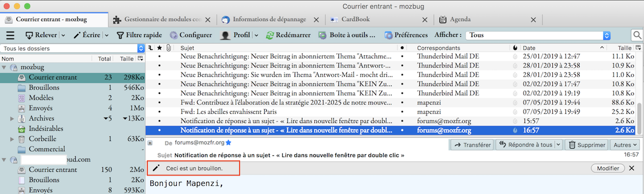This screenshot has height=194, width=644.
Task: Select second account's Brouillons folder
Action: click(x=73, y=180)
